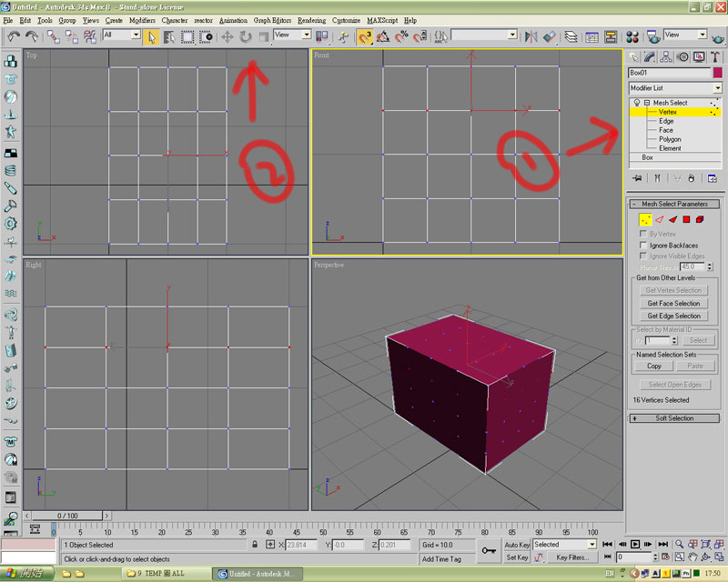Click the Windows Start button

click(27, 574)
